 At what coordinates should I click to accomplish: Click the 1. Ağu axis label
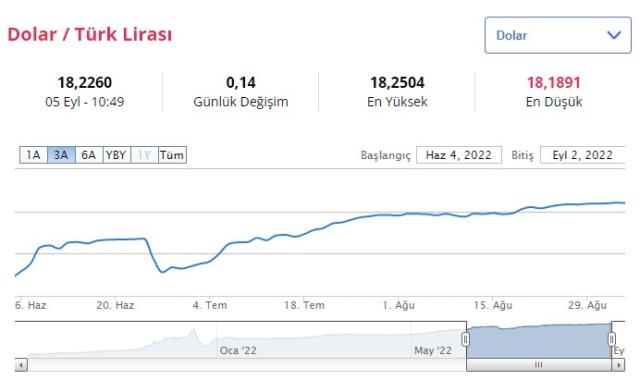398,305
